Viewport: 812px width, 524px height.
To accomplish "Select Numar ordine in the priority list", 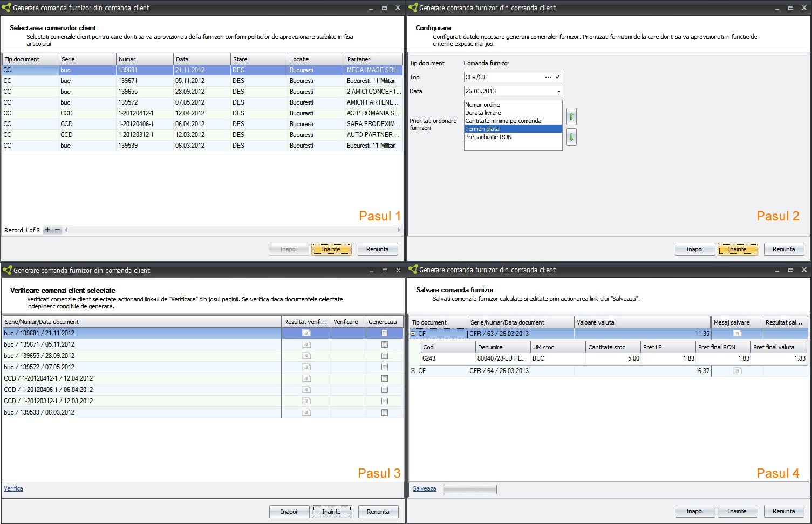I will [513, 105].
